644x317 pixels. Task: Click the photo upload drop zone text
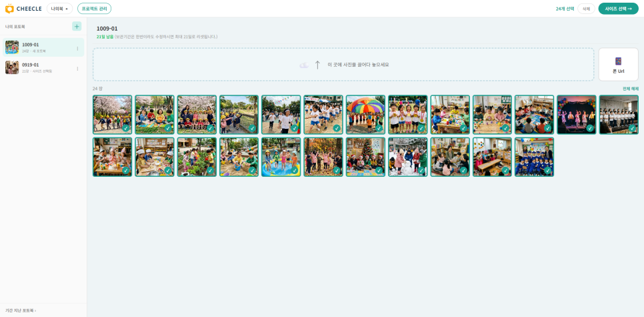[358, 65]
